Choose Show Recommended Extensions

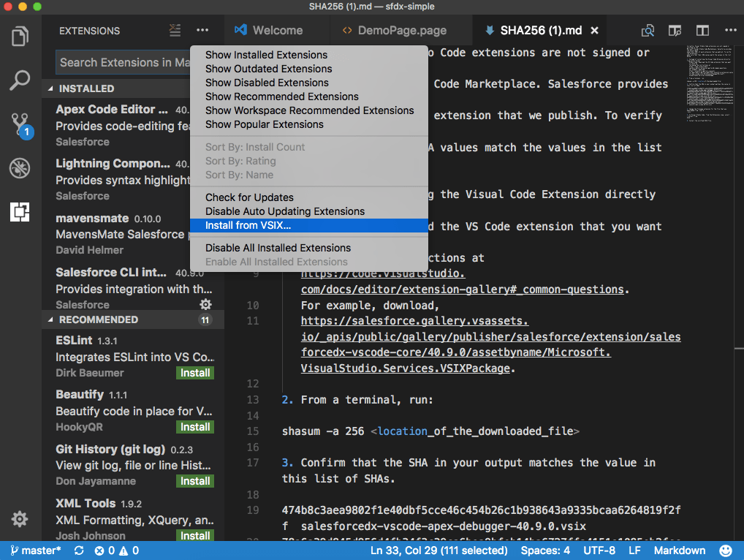point(309,97)
